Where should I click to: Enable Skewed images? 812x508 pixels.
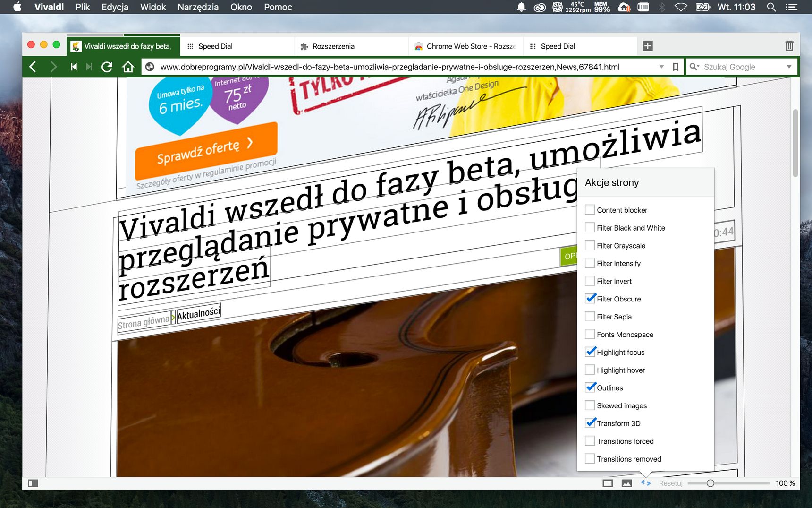[590, 405]
